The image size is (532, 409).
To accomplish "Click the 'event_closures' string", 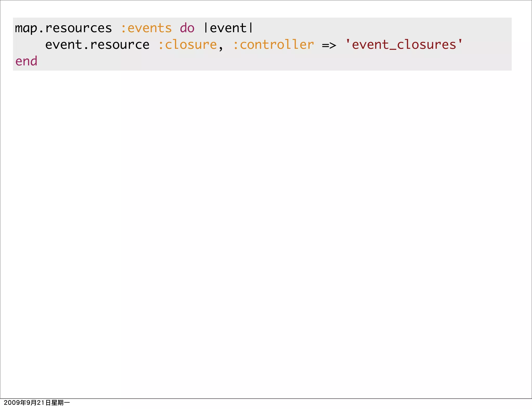I will click(404, 45).
